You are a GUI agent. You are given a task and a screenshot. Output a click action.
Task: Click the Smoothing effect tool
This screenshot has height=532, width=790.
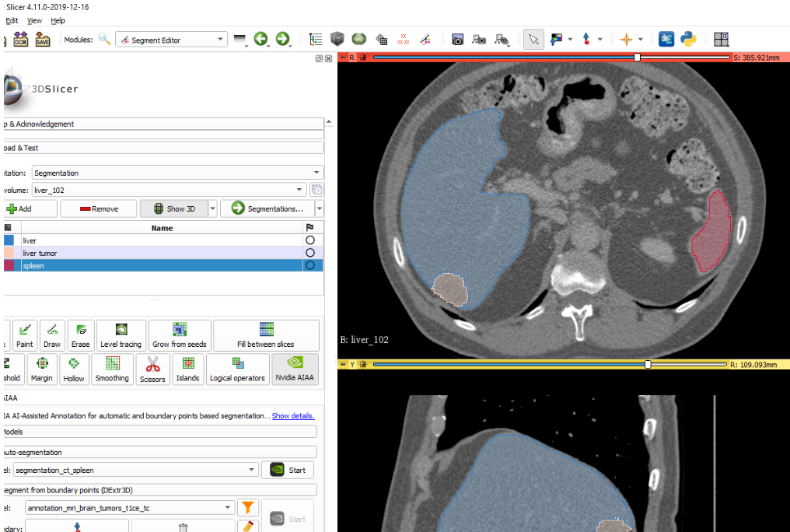pos(112,369)
